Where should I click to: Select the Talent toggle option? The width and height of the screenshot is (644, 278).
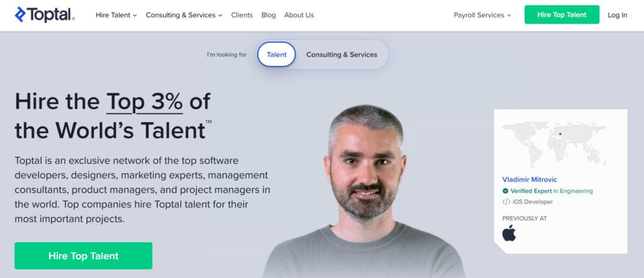[x=277, y=54]
